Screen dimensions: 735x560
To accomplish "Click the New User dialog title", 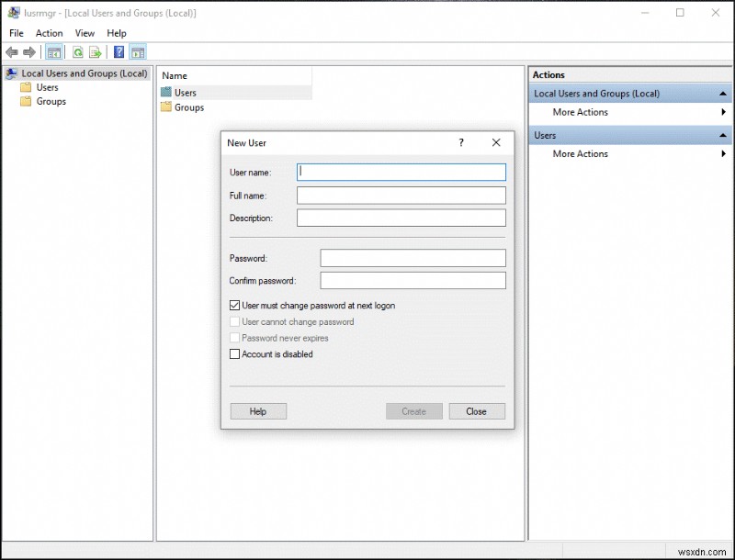I will pos(246,143).
